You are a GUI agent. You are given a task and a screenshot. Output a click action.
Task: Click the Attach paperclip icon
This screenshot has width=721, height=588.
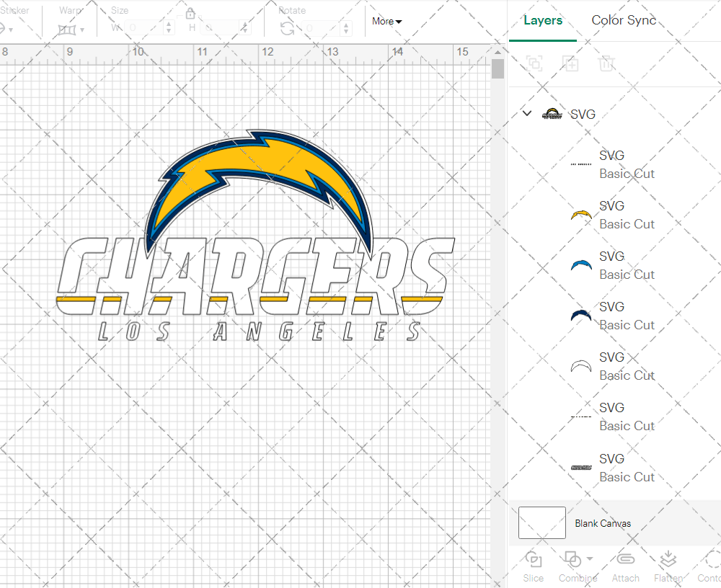pyautogui.click(x=625, y=560)
